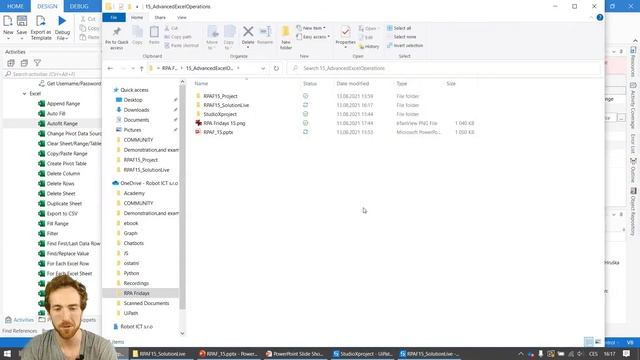Open the New item dropdown
Viewport: 640px width, 360px height.
[312, 28]
